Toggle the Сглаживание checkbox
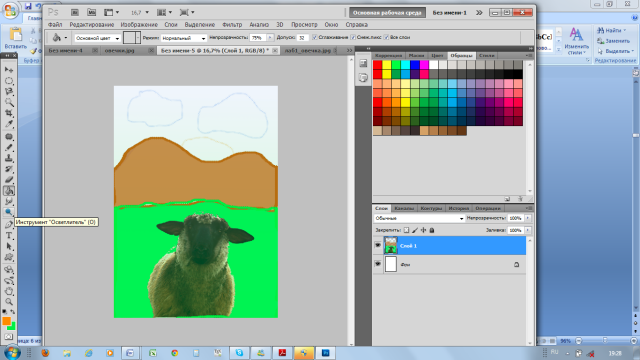This screenshot has height=360, width=640. [x=314, y=37]
